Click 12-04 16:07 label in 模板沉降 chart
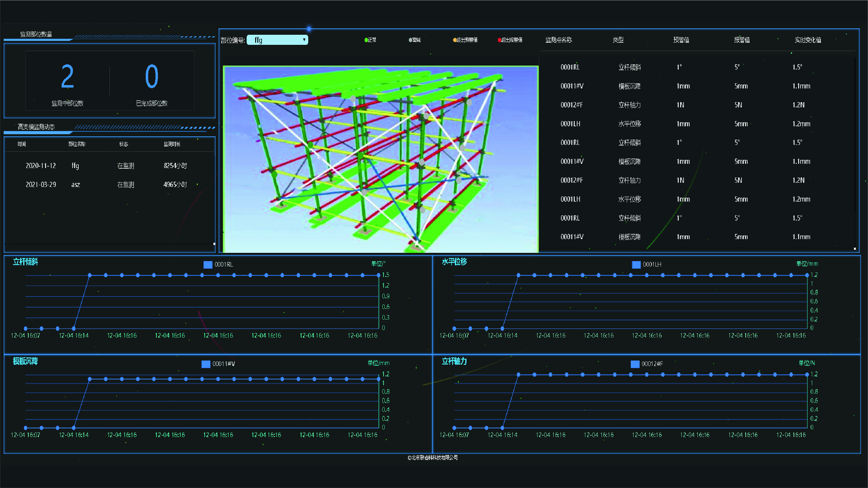The width and height of the screenshot is (868, 488). (x=25, y=435)
